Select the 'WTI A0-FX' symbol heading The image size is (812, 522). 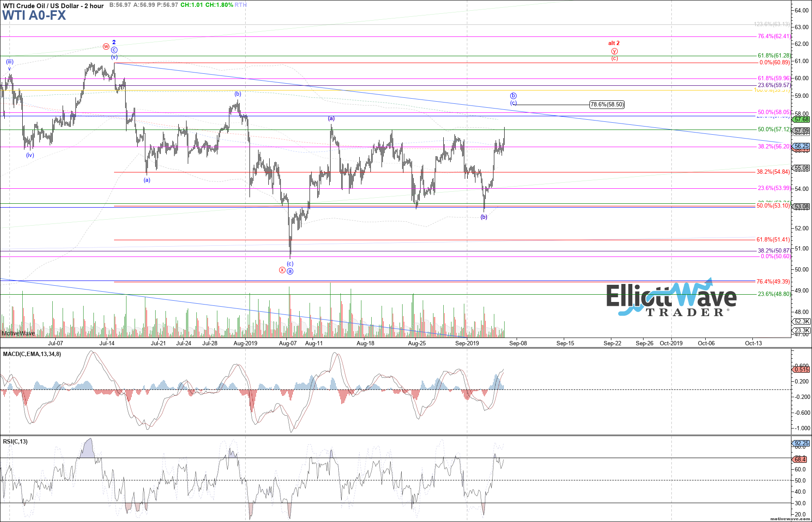(x=34, y=15)
